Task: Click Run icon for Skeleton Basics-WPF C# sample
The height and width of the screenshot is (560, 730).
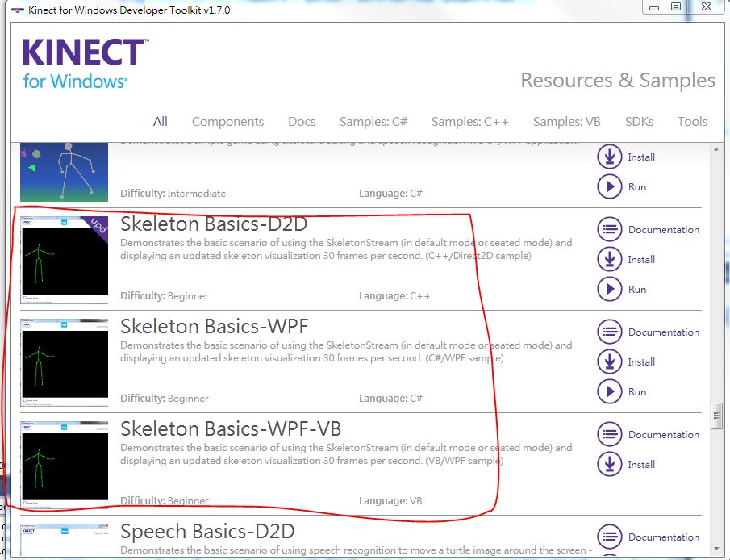Action: click(x=610, y=391)
